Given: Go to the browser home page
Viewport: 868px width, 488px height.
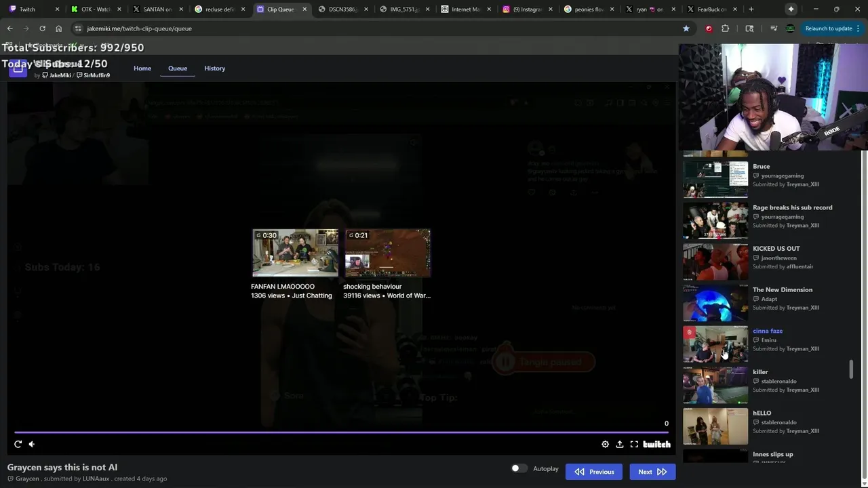Looking at the screenshot, I should click(x=58, y=28).
